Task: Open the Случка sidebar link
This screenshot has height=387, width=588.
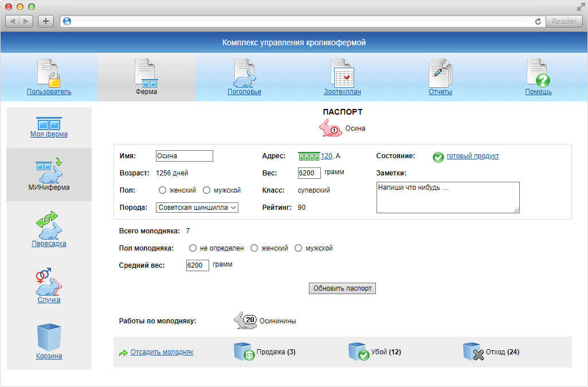Action: tap(49, 300)
